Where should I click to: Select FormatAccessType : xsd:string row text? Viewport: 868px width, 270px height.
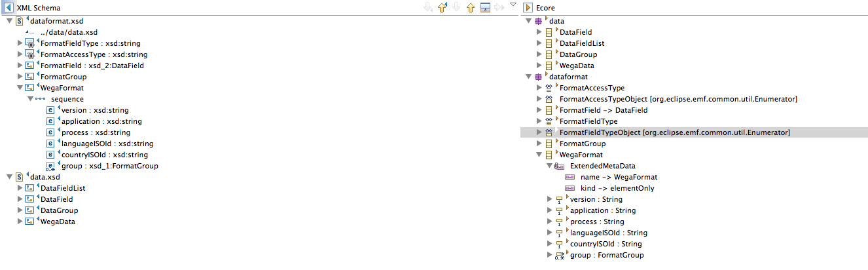(94, 54)
